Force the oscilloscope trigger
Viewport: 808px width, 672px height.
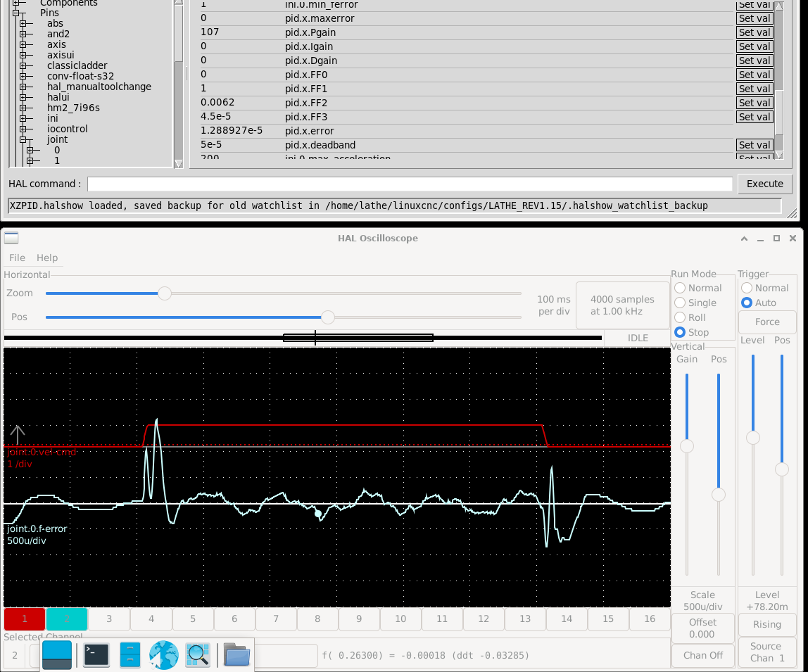(x=767, y=322)
